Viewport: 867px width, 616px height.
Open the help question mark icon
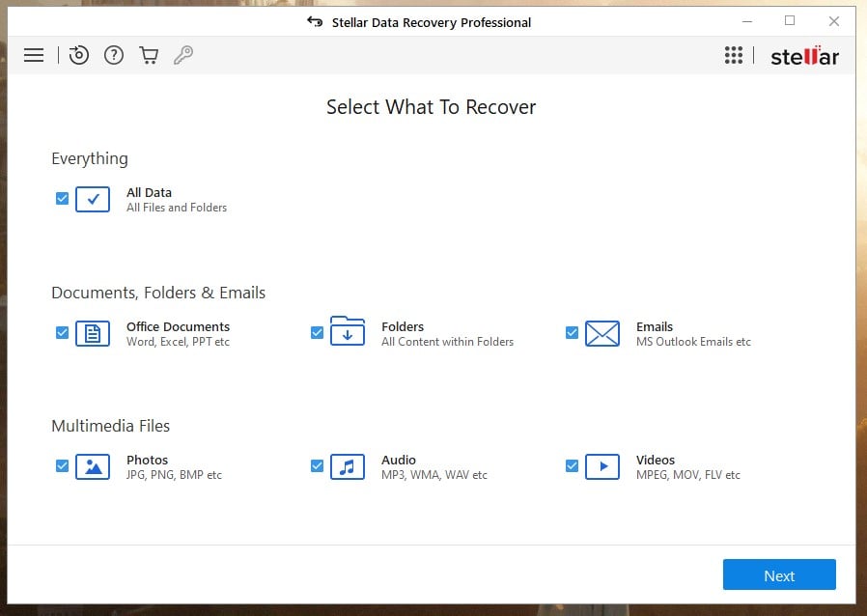114,55
